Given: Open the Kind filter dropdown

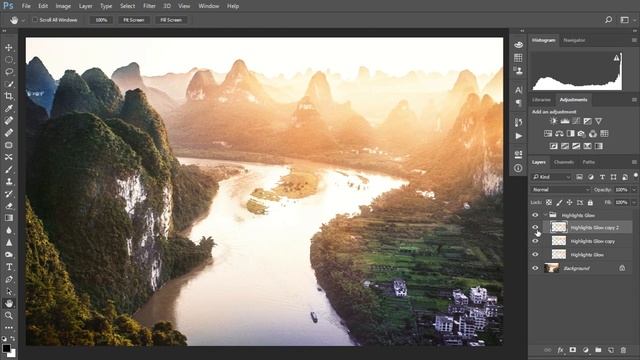Looking at the screenshot, I should (x=551, y=177).
